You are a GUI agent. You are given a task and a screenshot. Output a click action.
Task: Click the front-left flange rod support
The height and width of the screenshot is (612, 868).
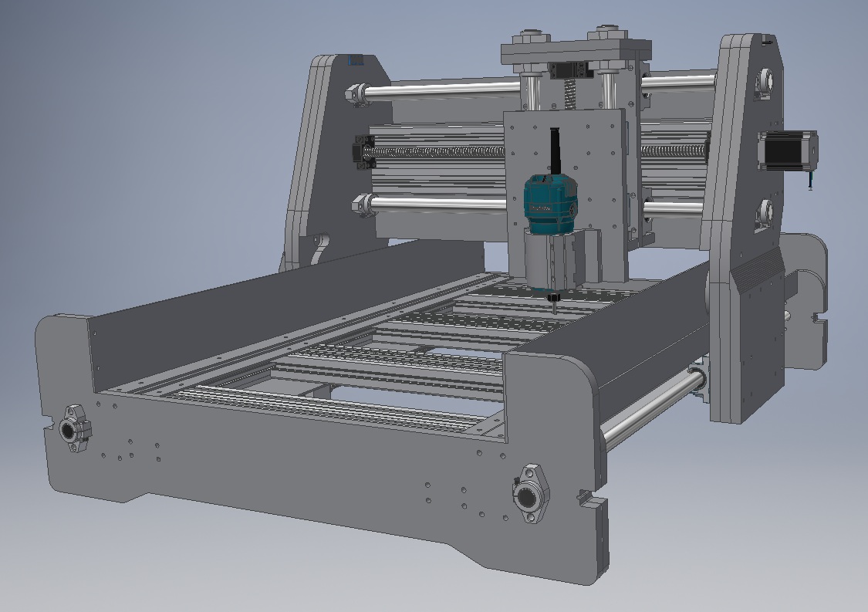76,428
